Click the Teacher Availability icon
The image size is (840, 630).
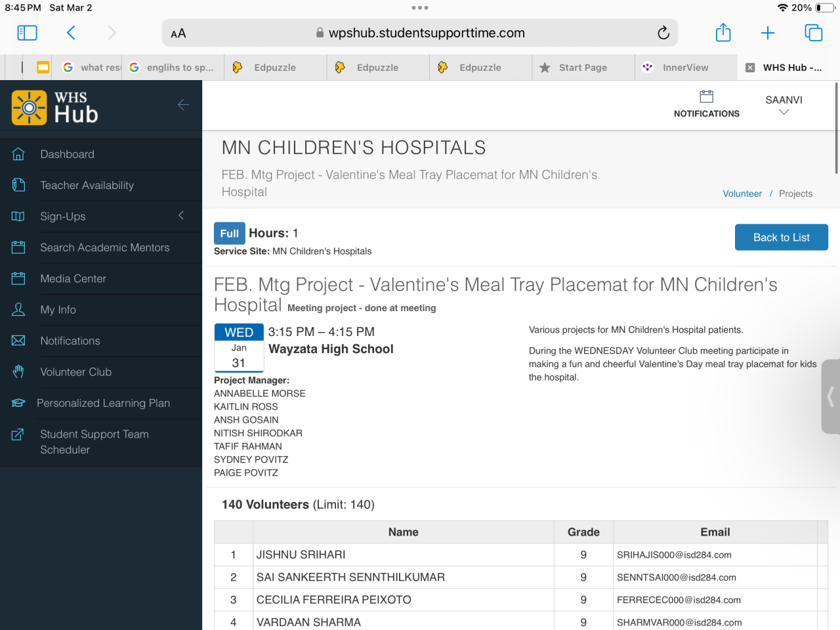coord(18,185)
